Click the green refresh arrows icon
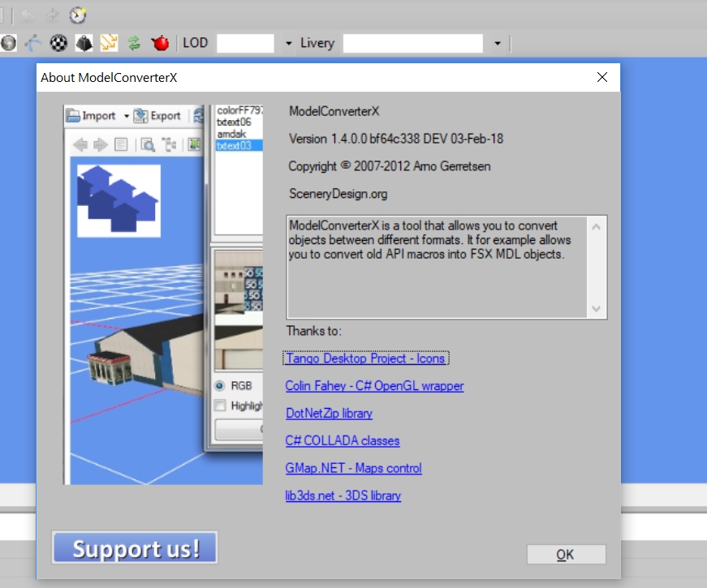This screenshot has height=588, width=707. tap(134, 43)
